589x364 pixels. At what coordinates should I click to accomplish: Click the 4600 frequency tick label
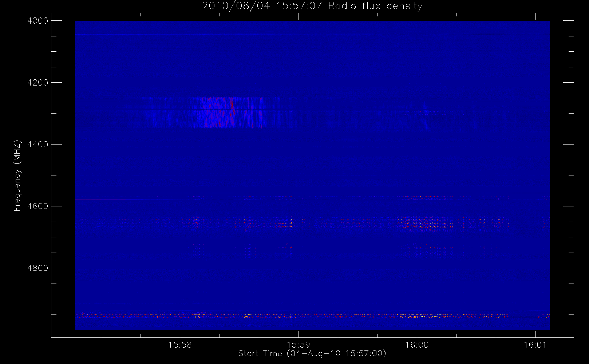click(38, 206)
